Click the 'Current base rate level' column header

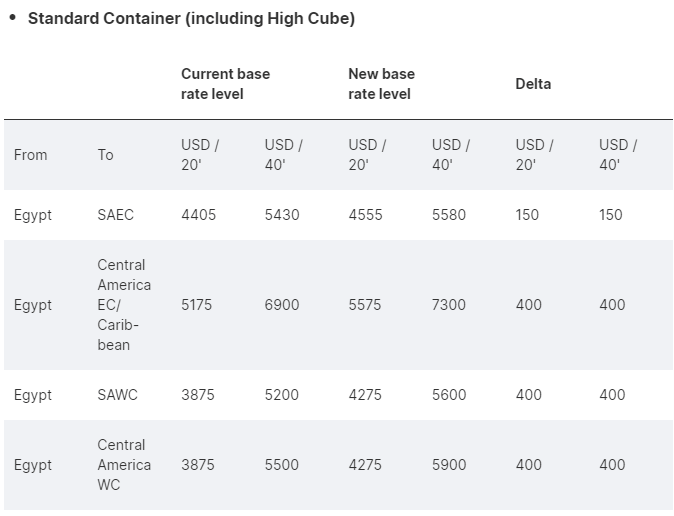click(x=225, y=84)
